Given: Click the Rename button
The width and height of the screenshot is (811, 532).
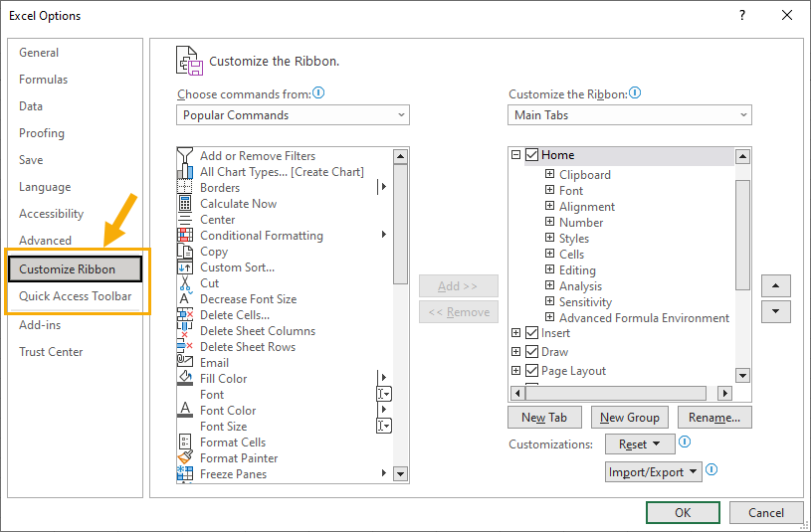Looking at the screenshot, I should 714,418.
